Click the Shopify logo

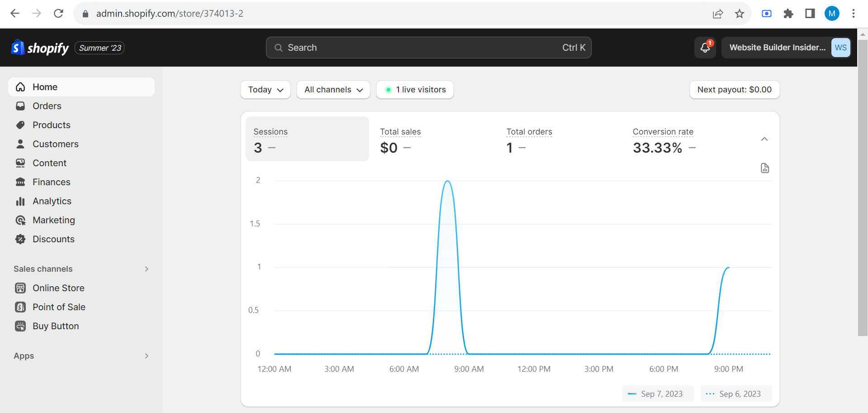click(40, 48)
